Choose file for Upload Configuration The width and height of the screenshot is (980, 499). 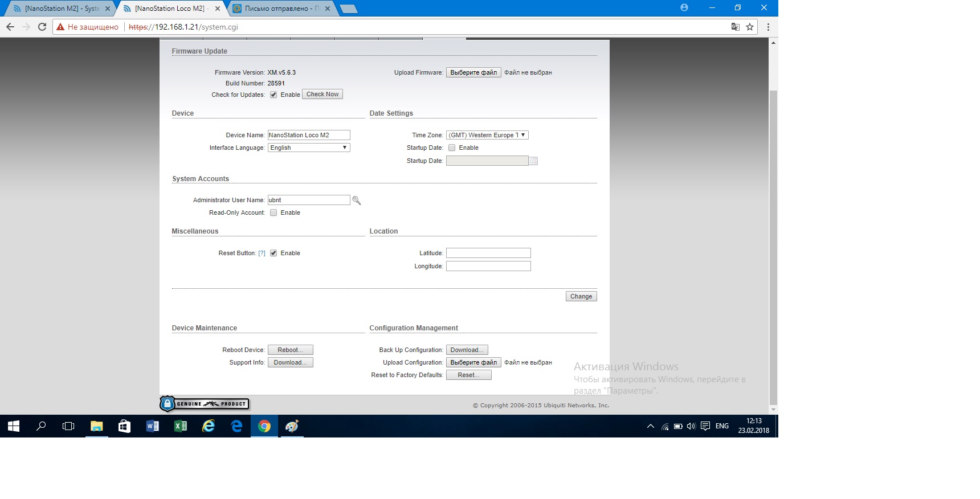coord(473,362)
